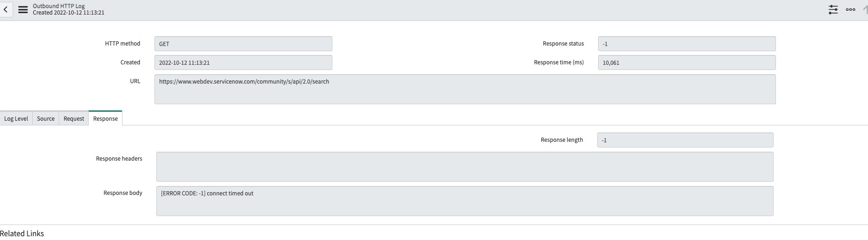
Task: Click the Response status field
Action: (x=687, y=44)
